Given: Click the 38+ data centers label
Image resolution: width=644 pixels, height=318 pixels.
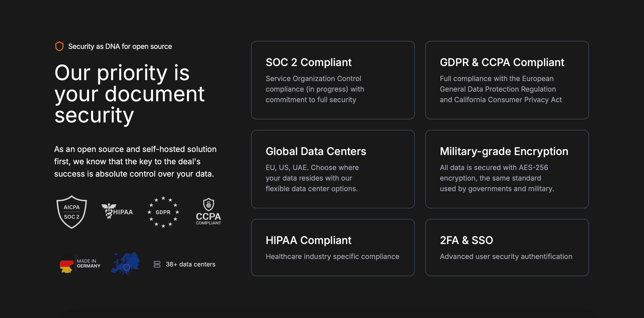Looking at the screenshot, I should click(x=190, y=264).
